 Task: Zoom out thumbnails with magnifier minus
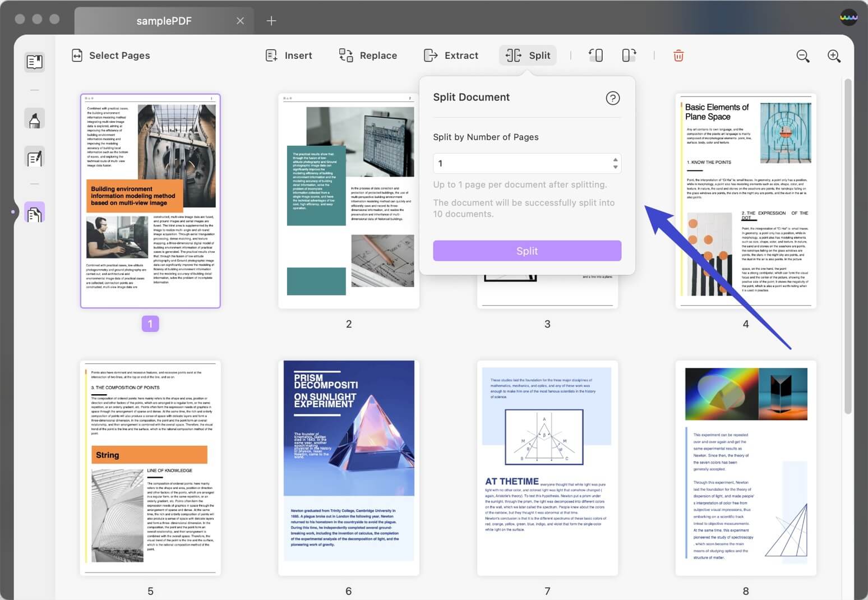[x=803, y=56]
